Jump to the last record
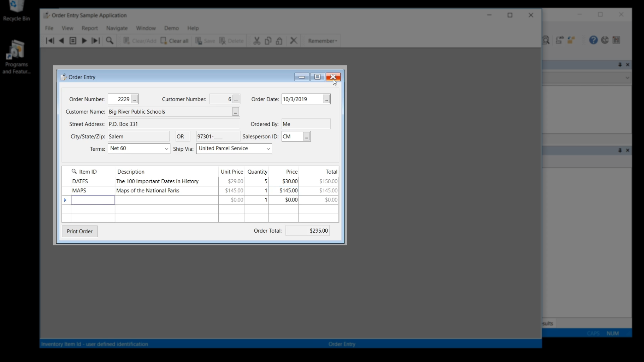 click(96, 41)
